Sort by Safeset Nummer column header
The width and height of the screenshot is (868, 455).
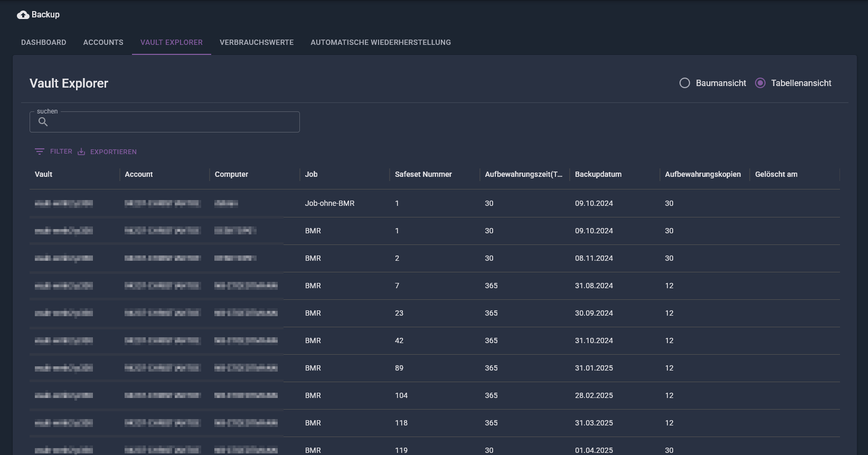coord(423,174)
